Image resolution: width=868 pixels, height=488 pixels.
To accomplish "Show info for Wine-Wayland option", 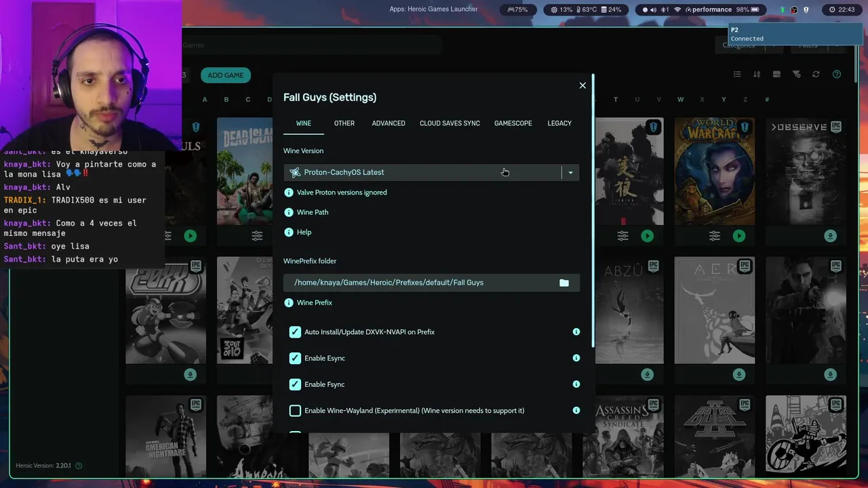I will [576, 411].
